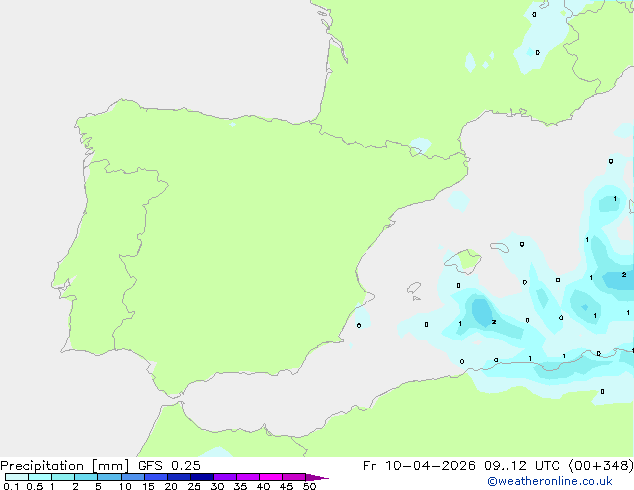The height and width of the screenshot is (490, 634).
Task: Select the "25" legend scale number
Action: click(194, 486)
